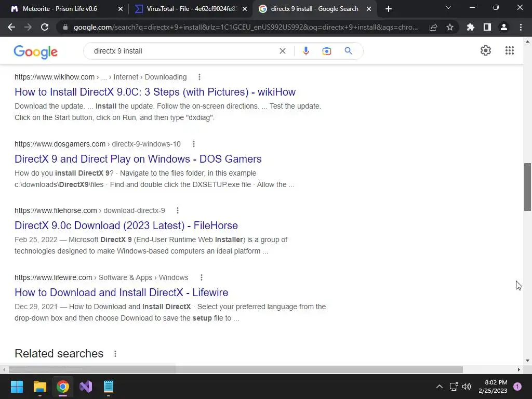This screenshot has height=399, width=532.
Task: Open more options for the wikiHow result
Action: click(x=199, y=77)
